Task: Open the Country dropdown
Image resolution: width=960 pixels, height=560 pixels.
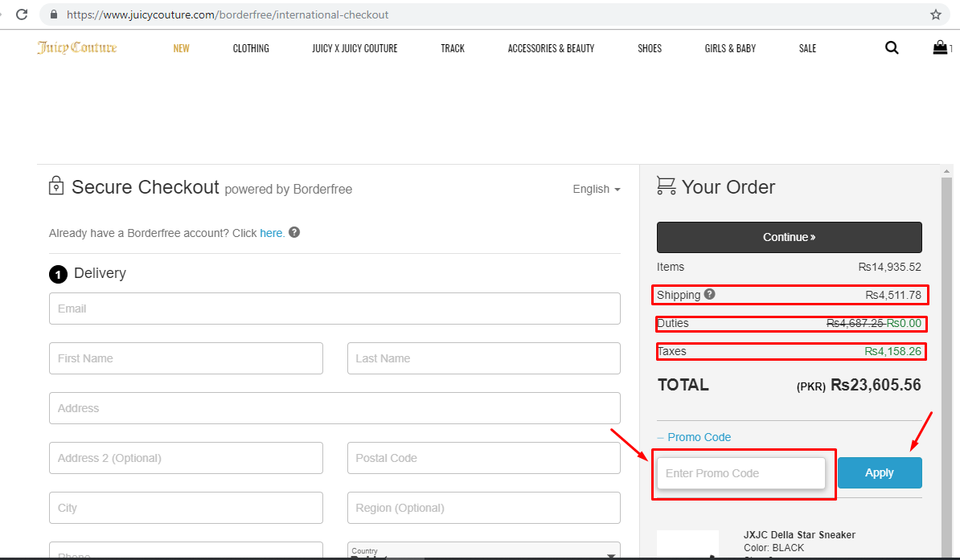Action: [x=484, y=550]
